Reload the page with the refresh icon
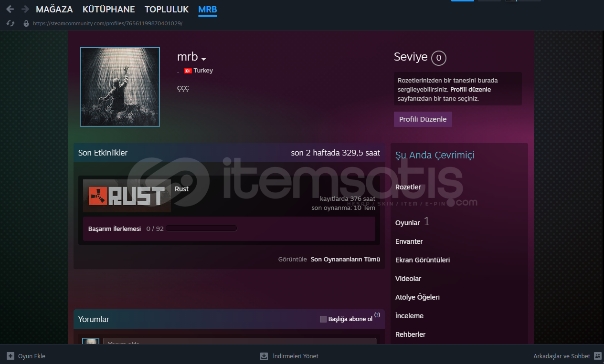The height and width of the screenshot is (364, 604). (11, 23)
